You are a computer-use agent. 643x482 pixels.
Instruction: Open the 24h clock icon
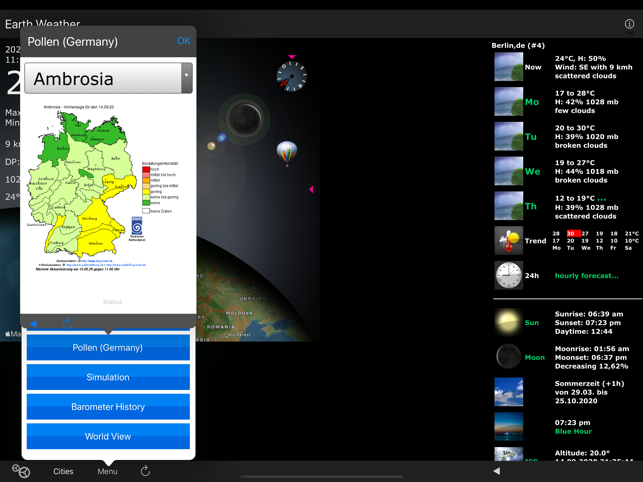508,276
